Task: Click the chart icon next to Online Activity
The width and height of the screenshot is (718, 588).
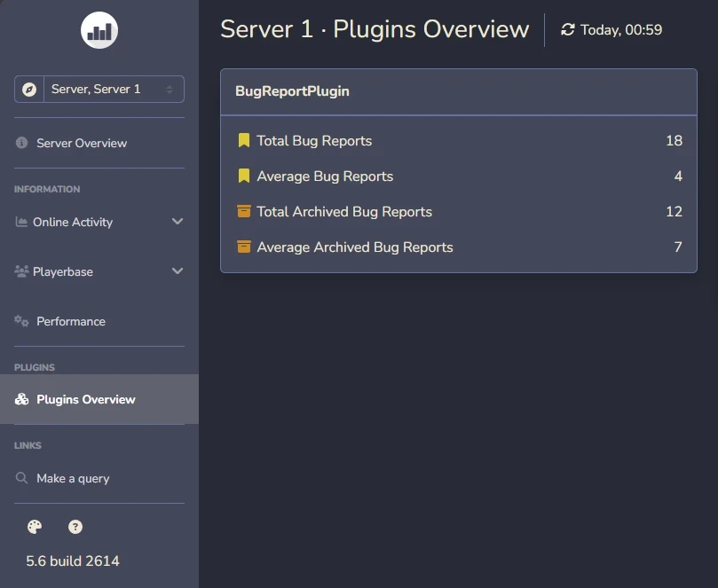Action: click(21, 222)
